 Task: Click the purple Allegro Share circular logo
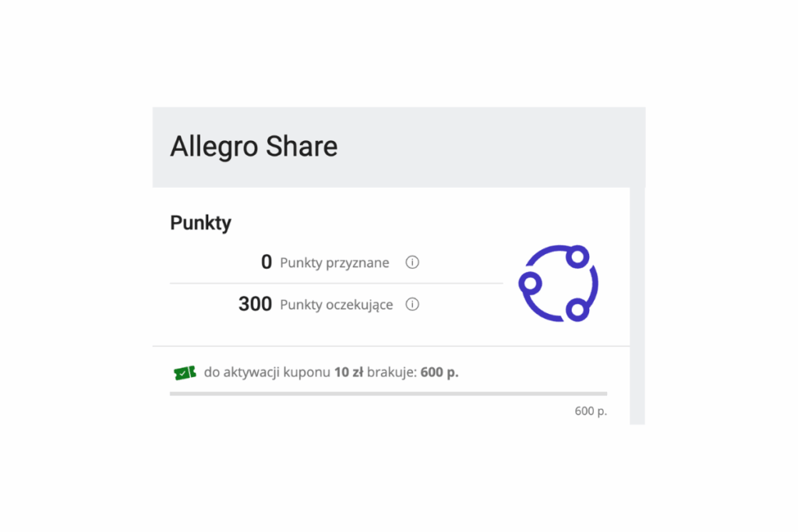pos(558,284)
